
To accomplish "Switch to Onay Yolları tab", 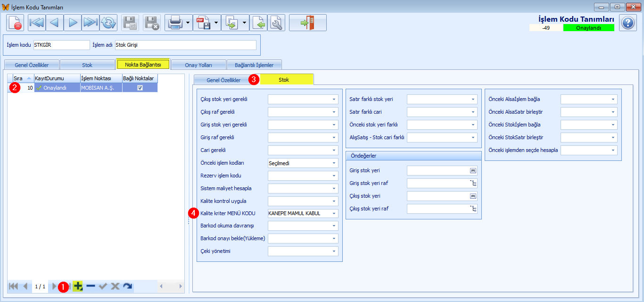I will pyautogui.click(x=198, y=65).
